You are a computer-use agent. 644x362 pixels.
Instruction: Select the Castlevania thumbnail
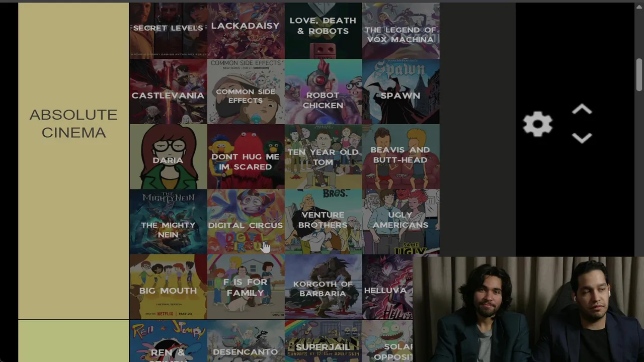tap(168, 92)
